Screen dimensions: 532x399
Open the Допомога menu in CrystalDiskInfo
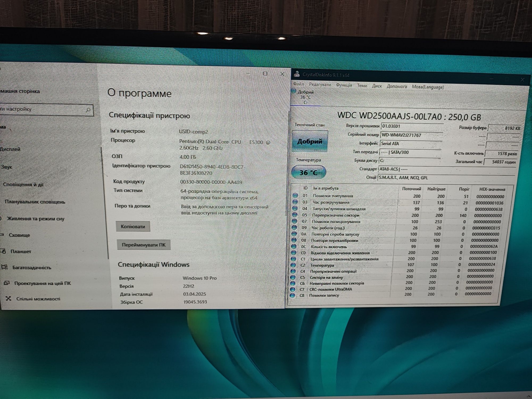[x=397, y=86]
